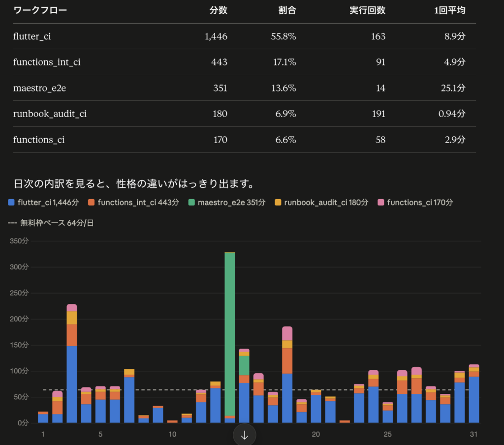The height and width of the screenshot is (445, 504).
Task: Select legend label 'functions_int_ci 443分'
Action: (x=138, y=202)
